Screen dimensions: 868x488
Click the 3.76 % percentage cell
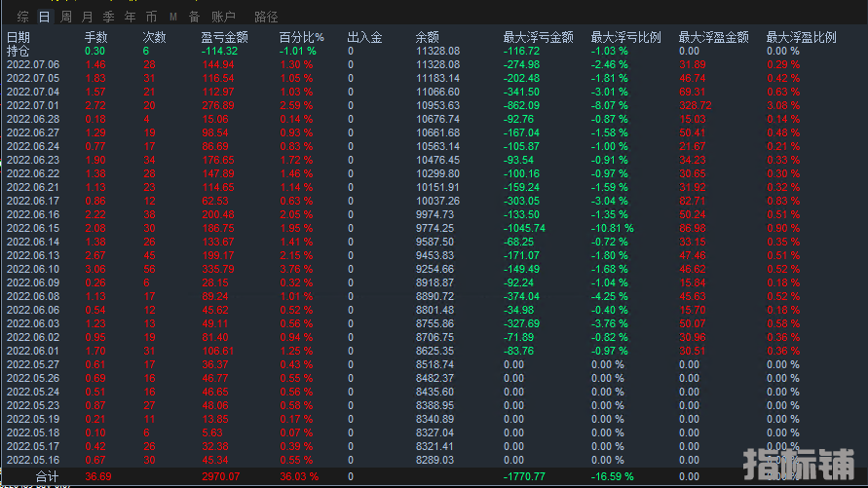[x=296, y=270]
